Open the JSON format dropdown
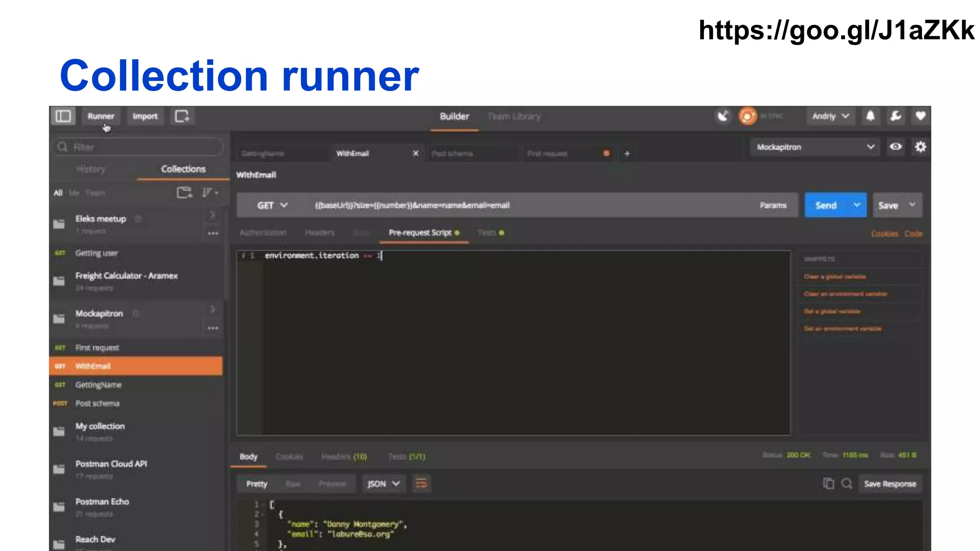 tap(383, 484)
